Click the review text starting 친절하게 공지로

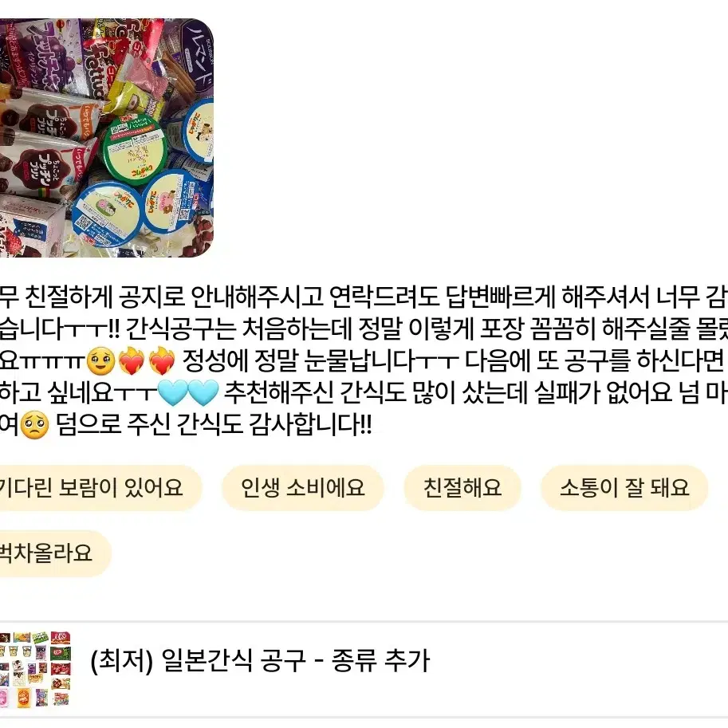click(x=364, y=297)
